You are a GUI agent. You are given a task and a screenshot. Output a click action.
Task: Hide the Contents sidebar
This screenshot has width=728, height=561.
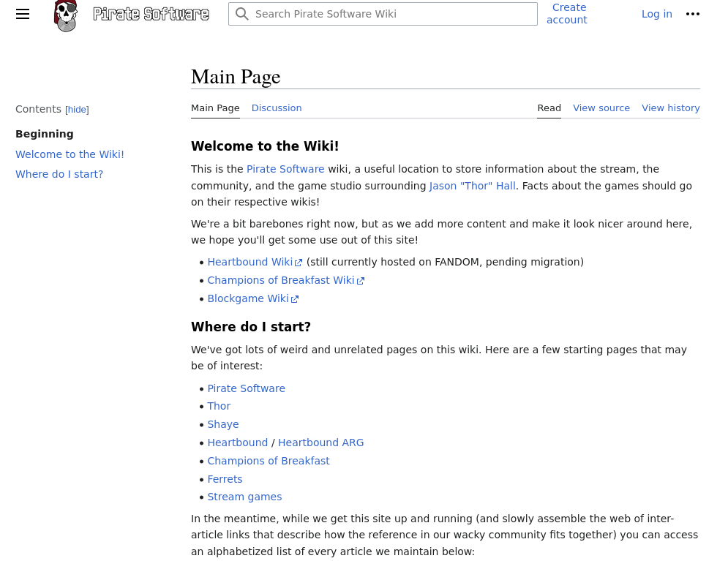pyautogui.click(x=77, y=110)
